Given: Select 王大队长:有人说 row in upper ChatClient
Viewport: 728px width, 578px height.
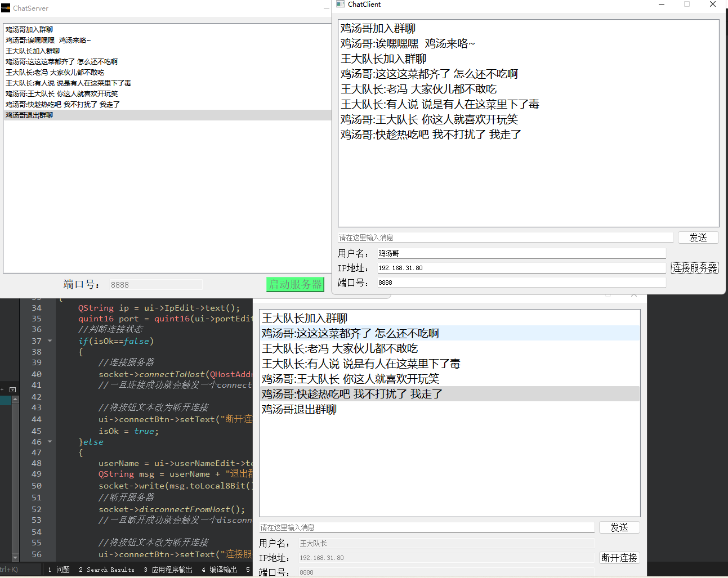Looking at the screenshot, I should point(529,104).
